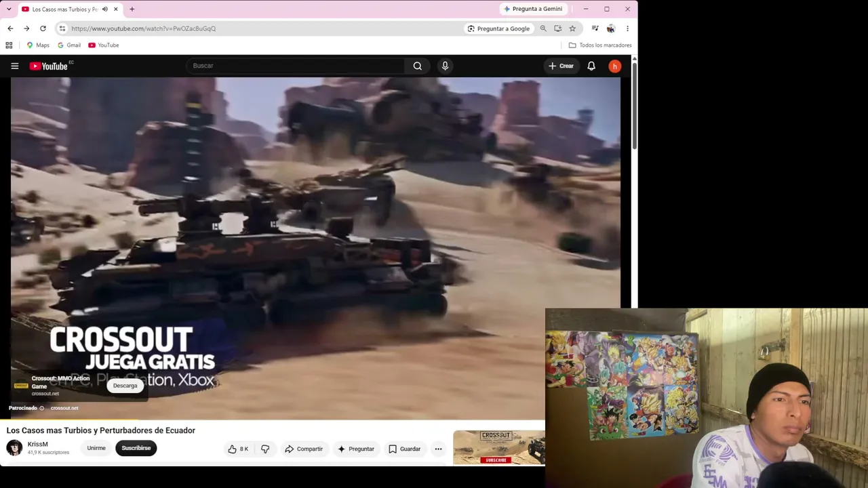Share the video with Compartir
The width and height of the screenshot is (868, 488).
304,449
